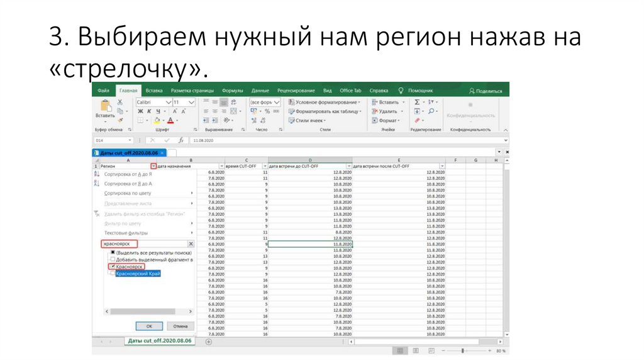Click the zoom slider in the status bar

(x=463, y=351)
